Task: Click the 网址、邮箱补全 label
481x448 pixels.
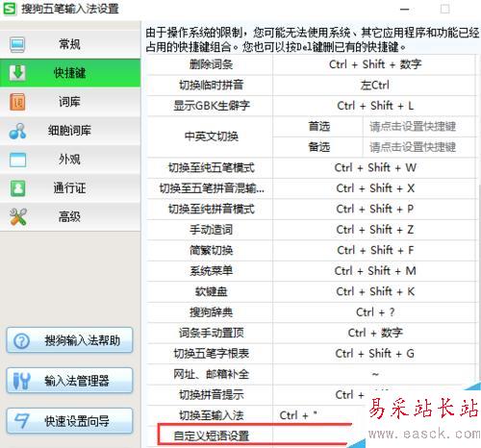Action: point(211,374)
